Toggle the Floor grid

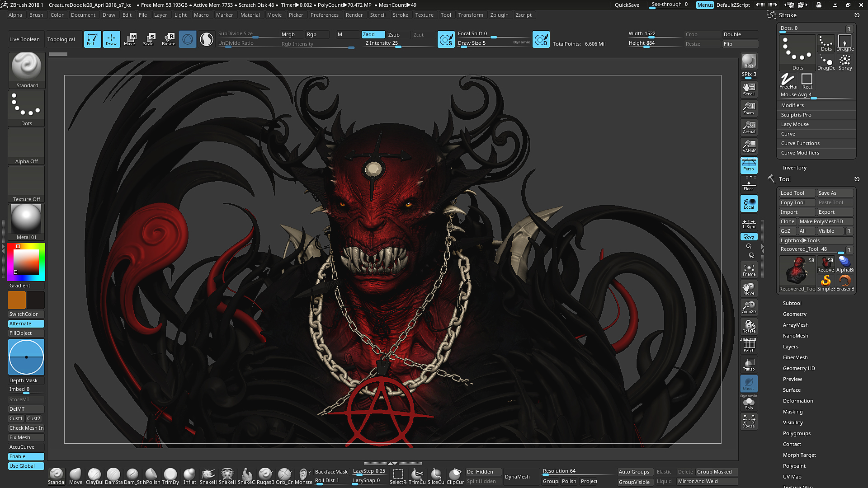pyautogui.click(x=749, y=184)
